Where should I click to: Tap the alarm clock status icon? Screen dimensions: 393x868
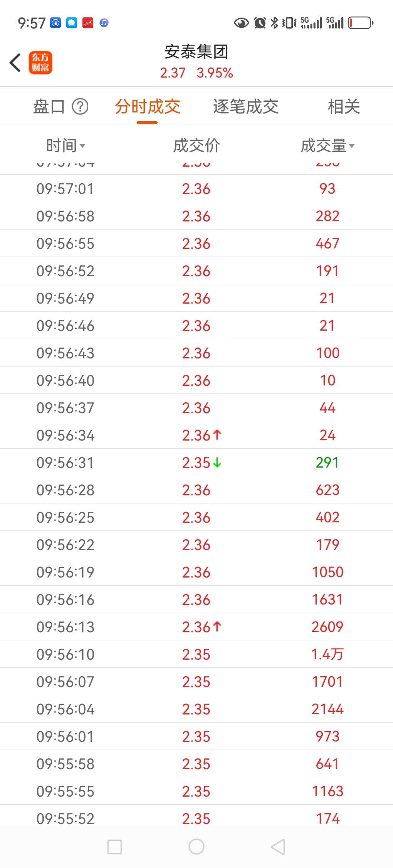coord(260,23)
